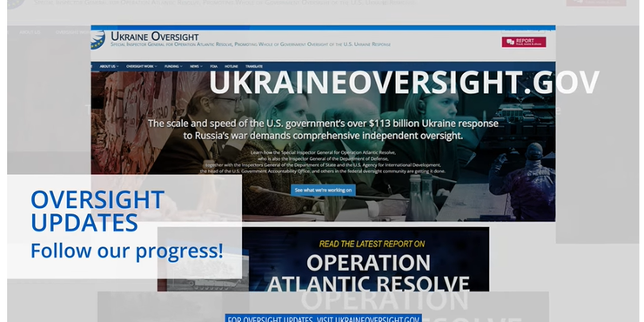Viewport: 644px width, 322px height.
Task: Click the Follow our progress! text
Action: pos(127,251)
